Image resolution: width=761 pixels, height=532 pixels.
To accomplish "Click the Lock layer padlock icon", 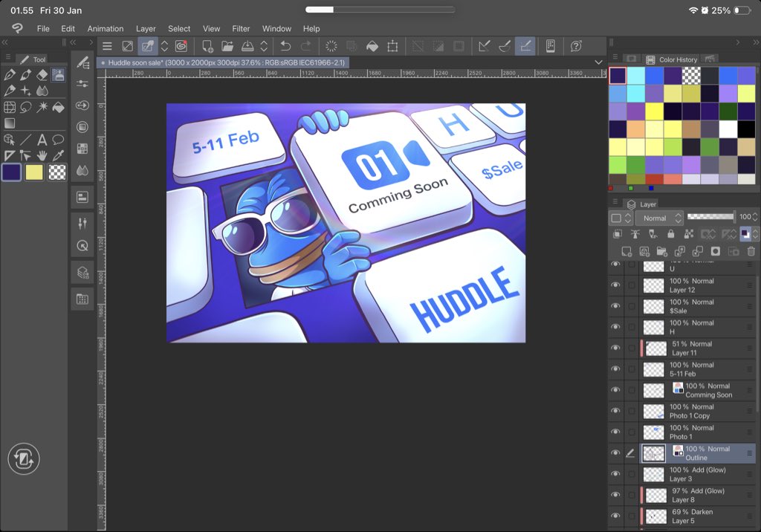I will [x=671, y=234].
